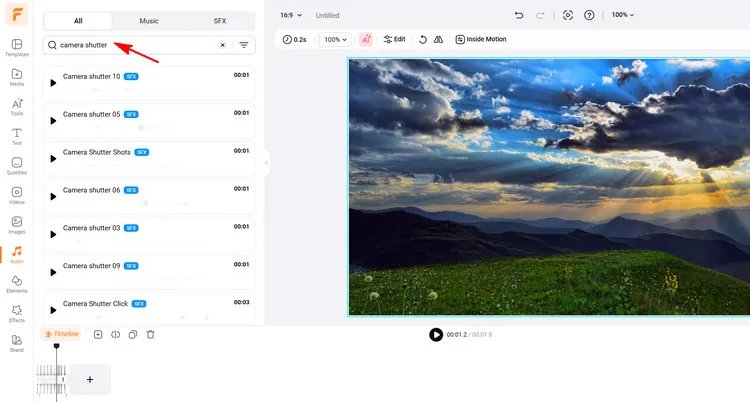Image resolution: width=750 pixels, height=402 pixels.
Task: Rotate the image with rotate icon
Action: [422, 39]
